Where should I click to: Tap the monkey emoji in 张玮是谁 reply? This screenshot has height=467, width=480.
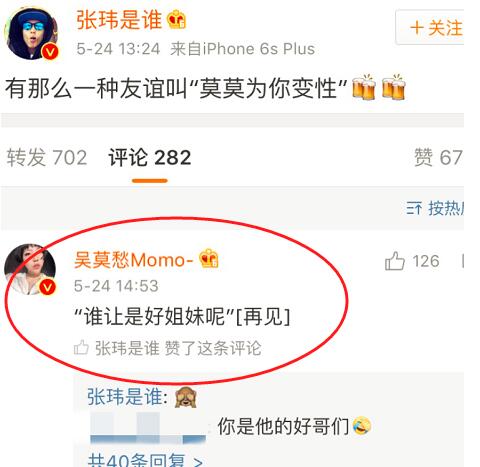[186, 397]
